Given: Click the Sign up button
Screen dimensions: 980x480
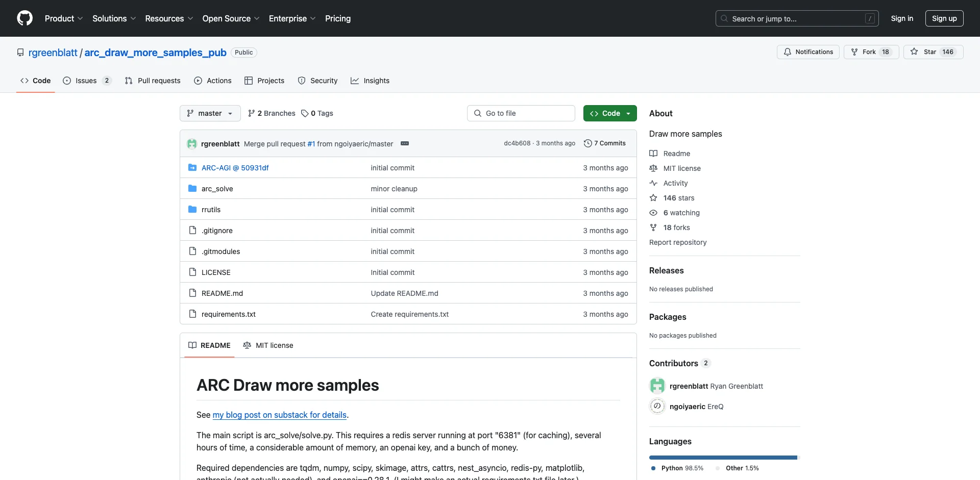Looking at the screenshot, I should pos(944,18).
